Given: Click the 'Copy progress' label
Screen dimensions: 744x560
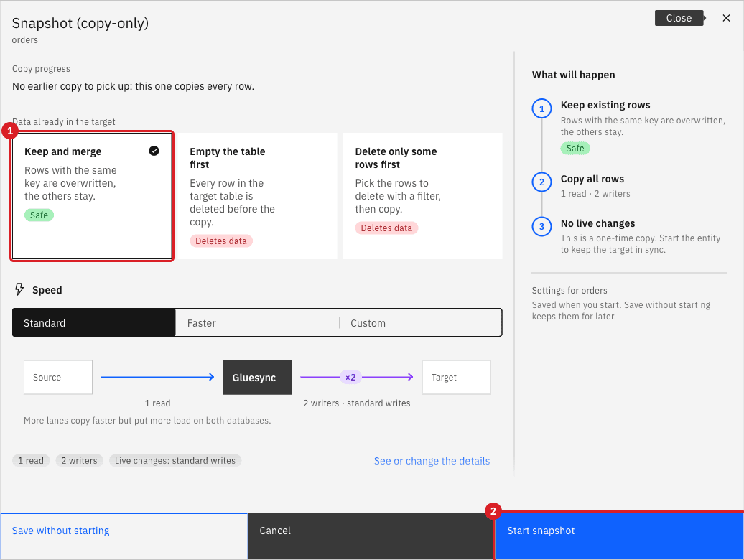Looking at the screenshot, I should [x=41, y=69].
